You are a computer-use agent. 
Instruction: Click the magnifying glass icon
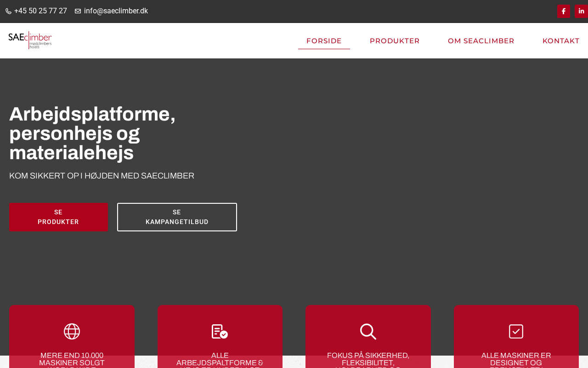pos(368,331)
